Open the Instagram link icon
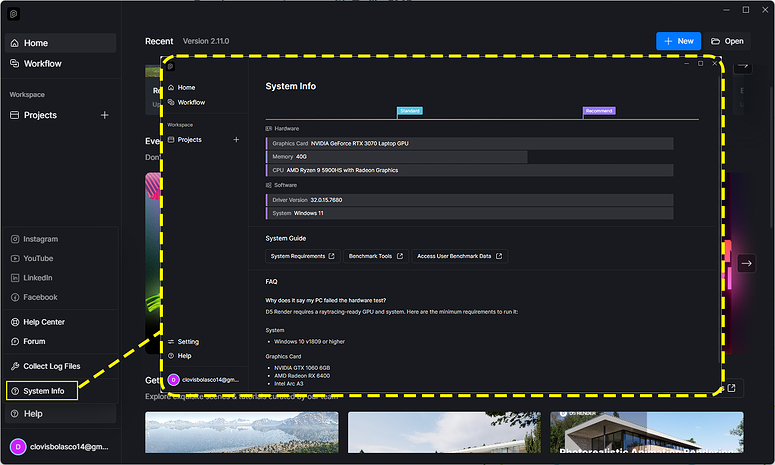 tap(15, 239)
